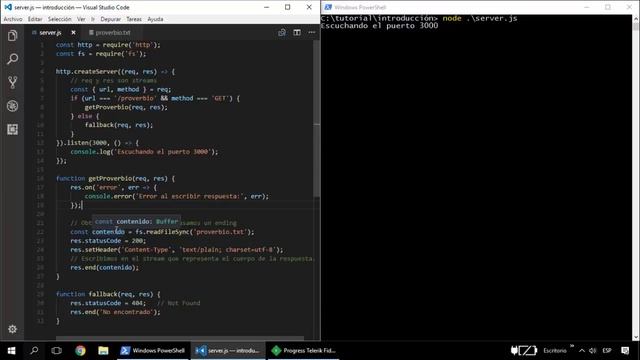Open the Archivo menu
640x360 pixels.
[x=13, y=19]
